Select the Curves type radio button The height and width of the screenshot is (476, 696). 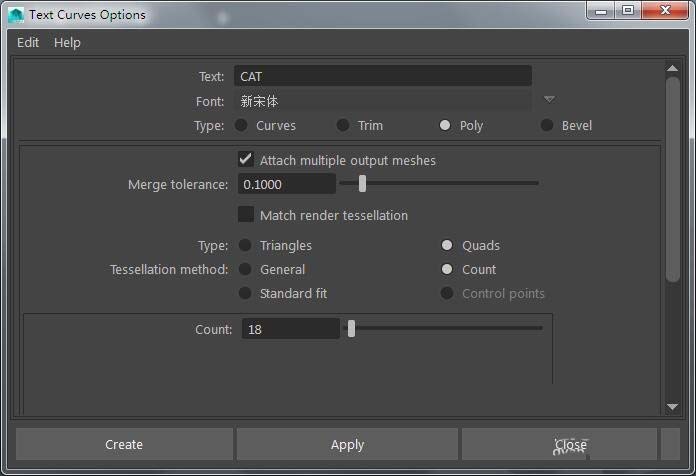point(241,125)
